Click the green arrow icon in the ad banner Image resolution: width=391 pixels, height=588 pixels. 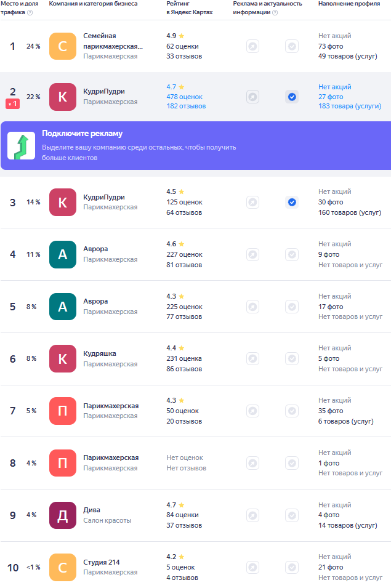[x=21, y=146]
